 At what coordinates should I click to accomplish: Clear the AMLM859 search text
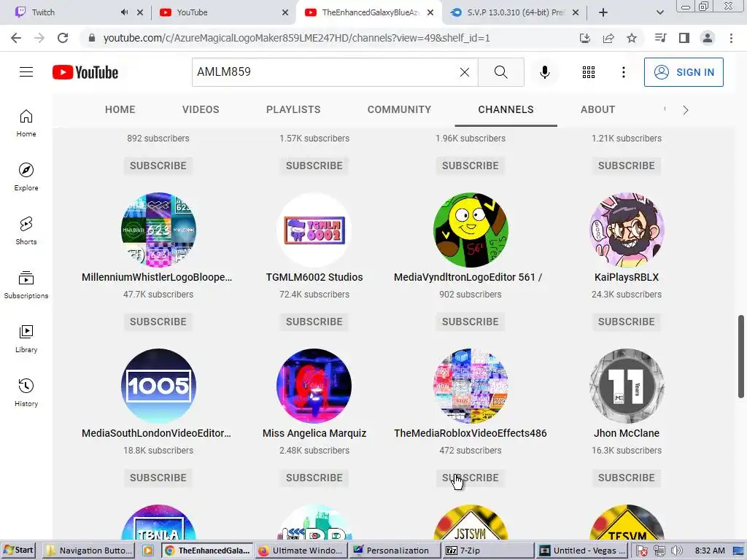(x=465, y=72)
